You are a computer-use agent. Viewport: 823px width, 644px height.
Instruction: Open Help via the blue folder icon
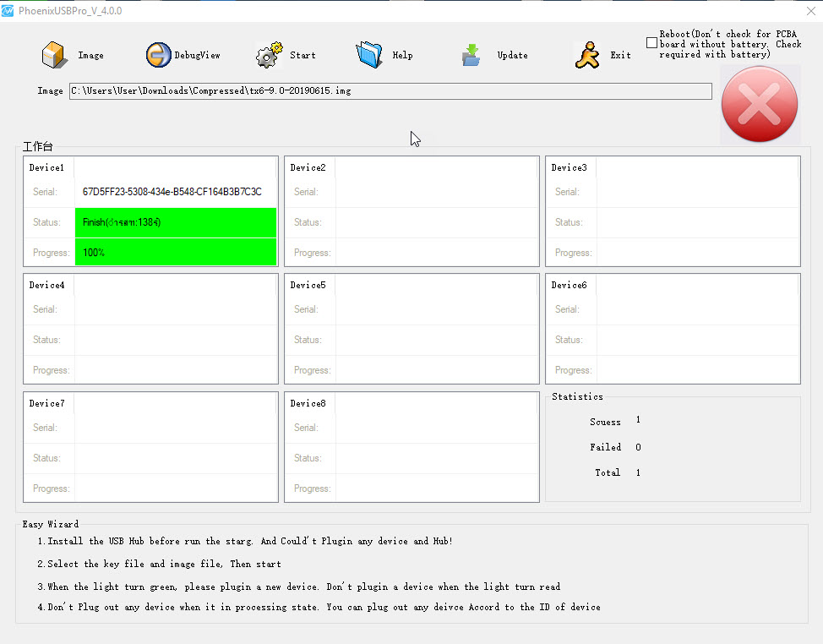click(369, 55)
